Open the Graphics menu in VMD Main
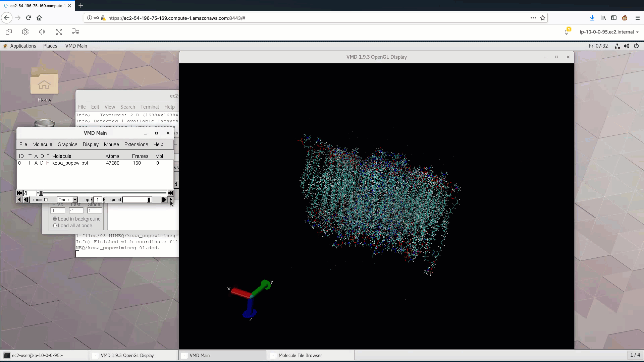644x362 pixels. [x=67, y=144]
